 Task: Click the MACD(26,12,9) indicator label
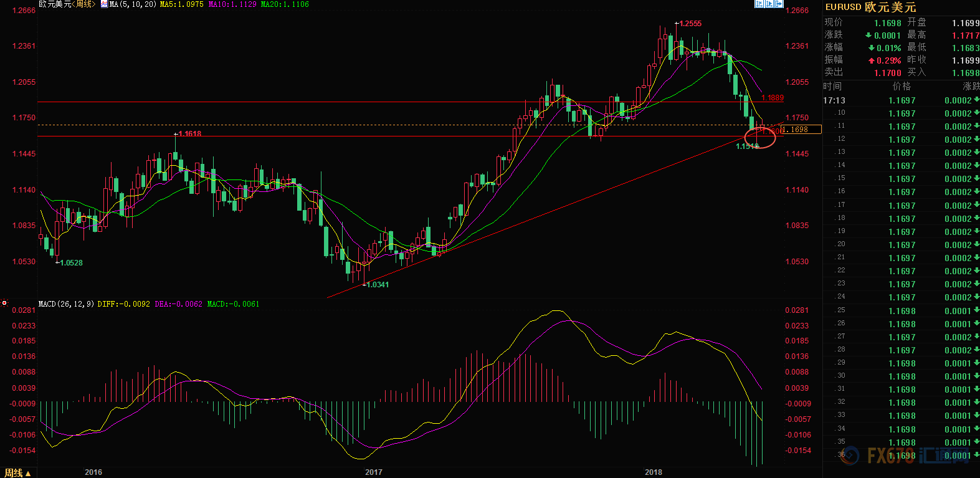click(66, 304)
